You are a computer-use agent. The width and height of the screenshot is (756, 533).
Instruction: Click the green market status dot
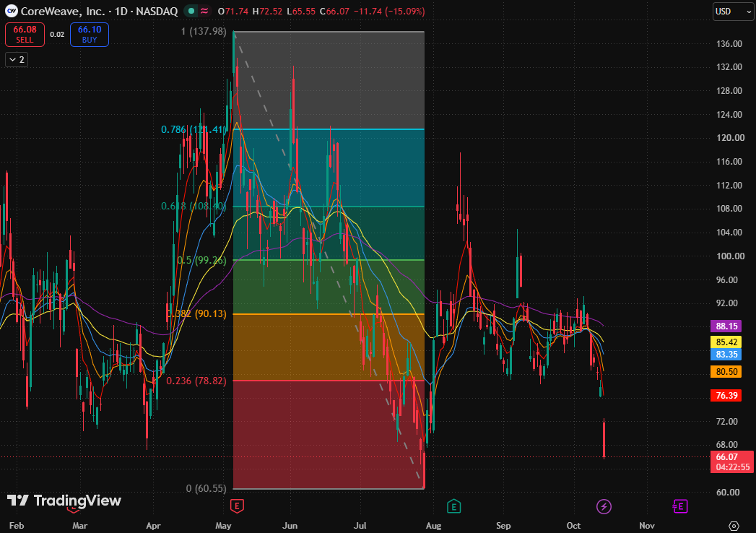pos(191,11)
